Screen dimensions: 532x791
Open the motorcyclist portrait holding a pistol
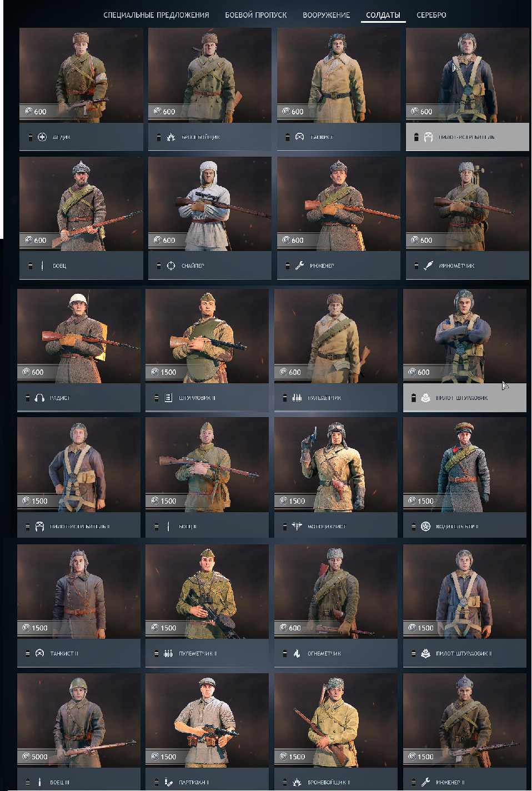336,464
